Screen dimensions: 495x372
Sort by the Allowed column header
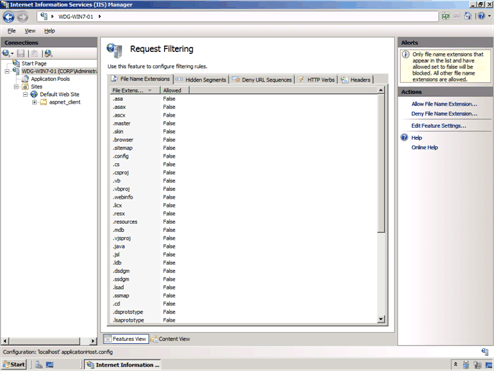pyautogui.click(x=175, y=90)
